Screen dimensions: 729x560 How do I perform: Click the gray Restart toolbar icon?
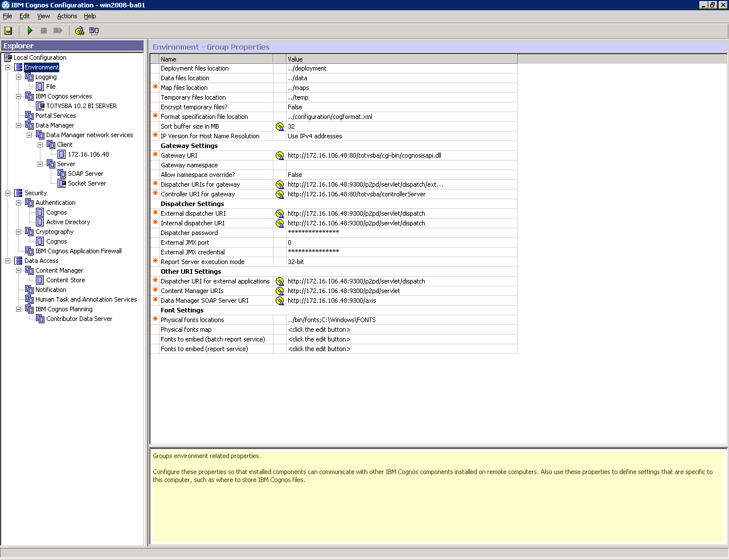pos(58,31)
